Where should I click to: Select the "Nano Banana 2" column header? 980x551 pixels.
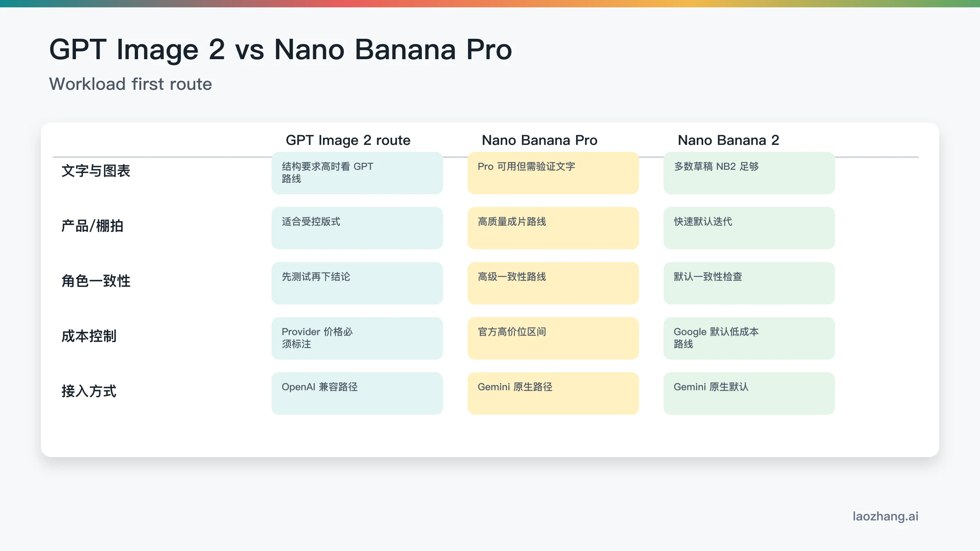728,140
